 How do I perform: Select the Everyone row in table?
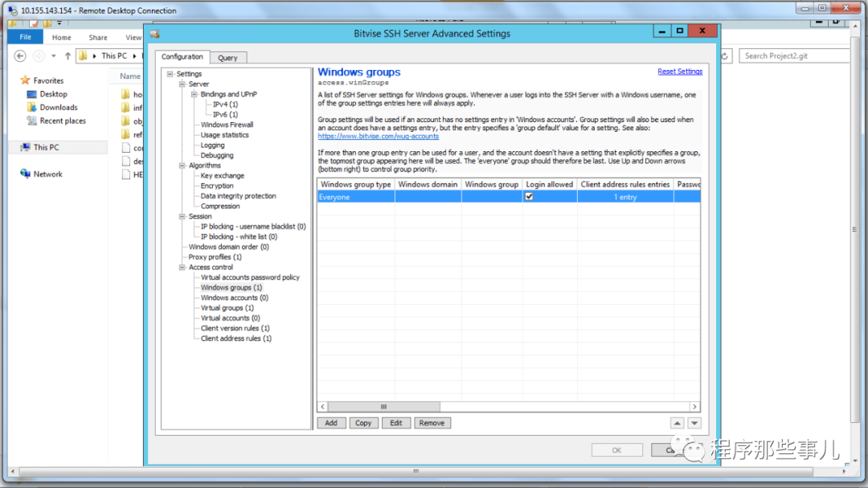click(x=509, y=197)
